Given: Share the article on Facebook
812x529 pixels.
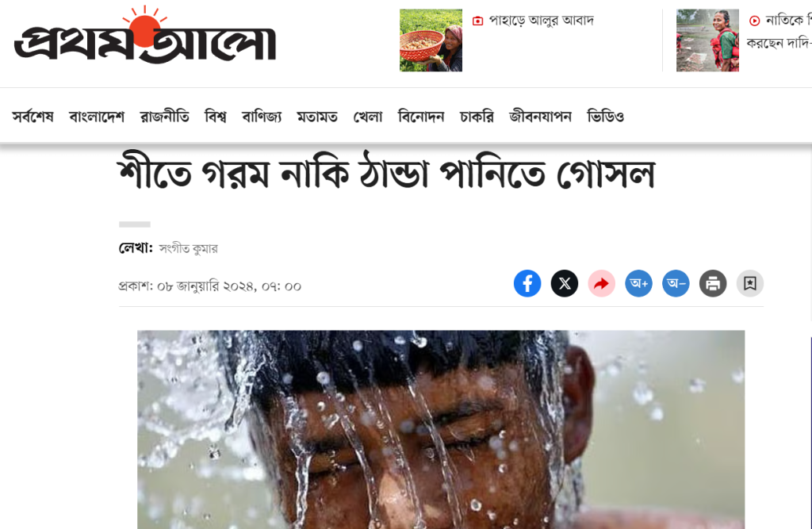Looking at the screenshot, I should coord(527,283).
